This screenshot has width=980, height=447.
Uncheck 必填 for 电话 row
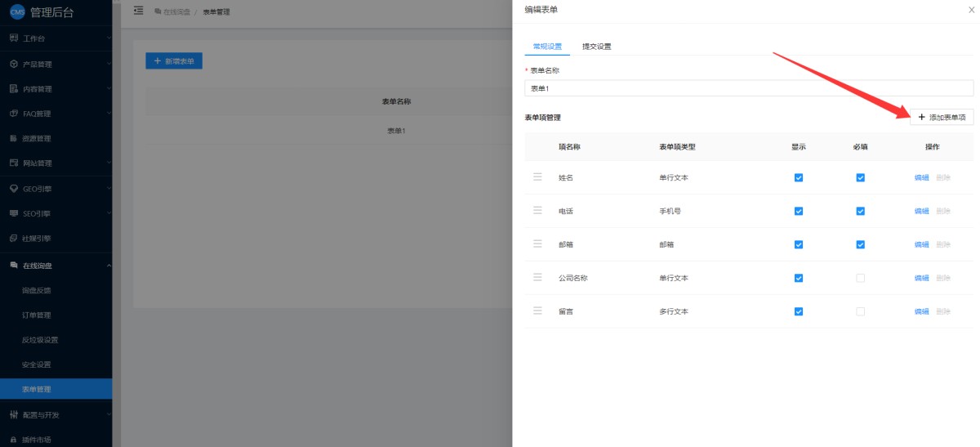(x=860, y=211)
